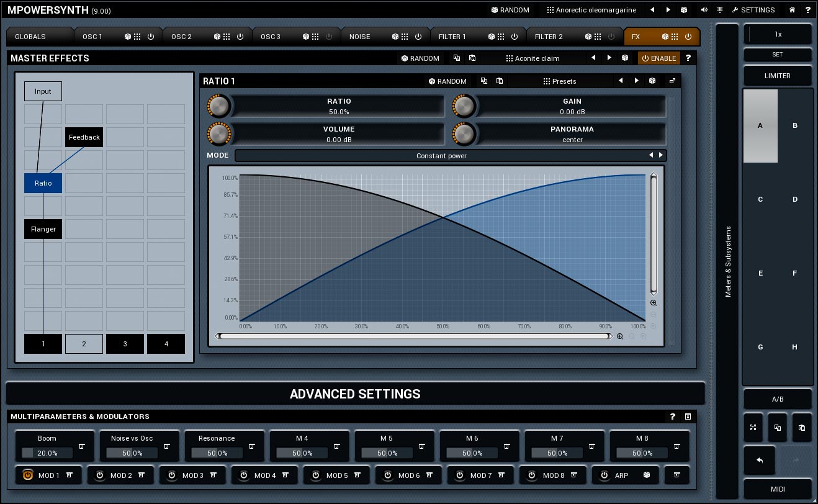818x504 pixels.
Task: Open SETTINGS with wrench icon
Action: point(753,10)
